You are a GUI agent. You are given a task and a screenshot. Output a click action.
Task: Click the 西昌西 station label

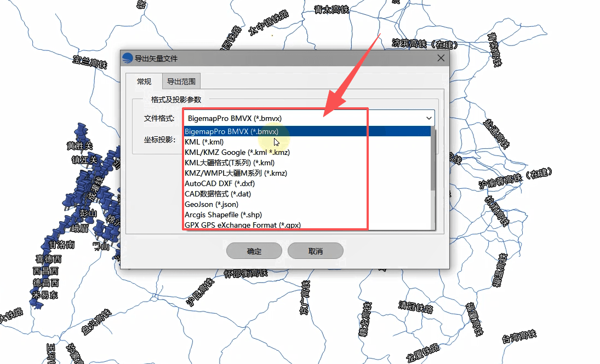click(x=46, y=271)
